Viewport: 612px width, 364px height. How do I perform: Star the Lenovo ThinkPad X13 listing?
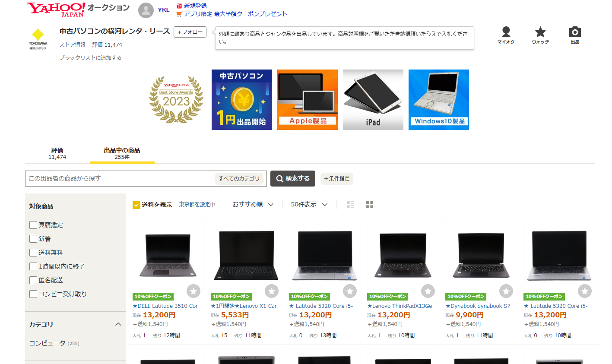pyautogui.click(x=428, y=291)
